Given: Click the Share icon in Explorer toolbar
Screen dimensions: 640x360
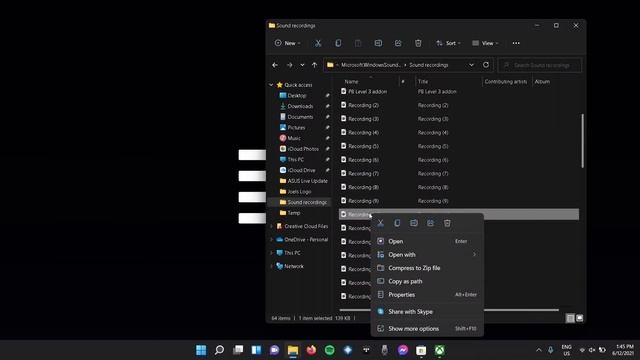Looking at the screenshot, I should 398,43.
